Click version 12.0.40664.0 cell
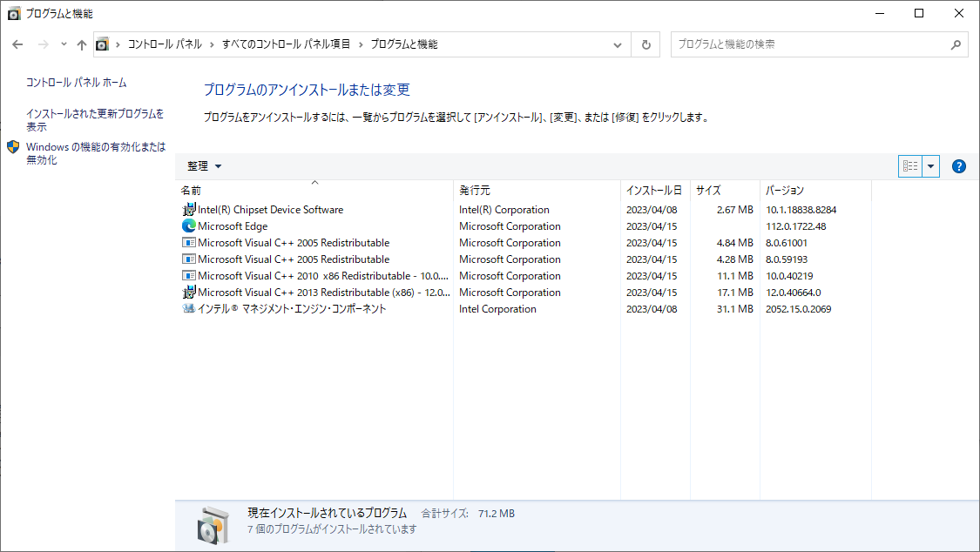 (793, 293)
